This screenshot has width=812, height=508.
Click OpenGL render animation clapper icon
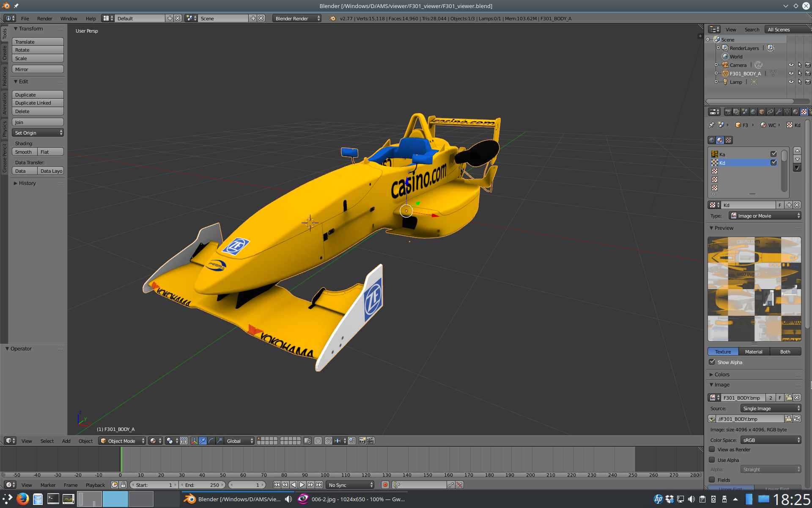pyautogui.click(x=370, y=441)
